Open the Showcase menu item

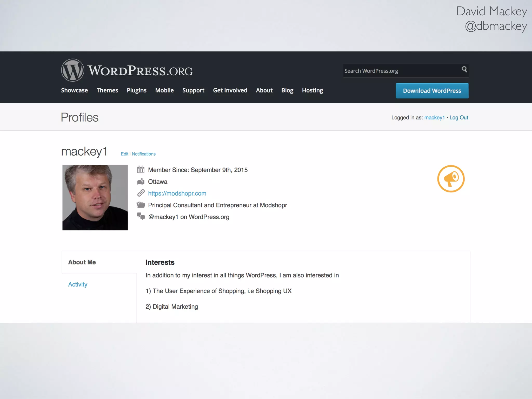(74, 90)
